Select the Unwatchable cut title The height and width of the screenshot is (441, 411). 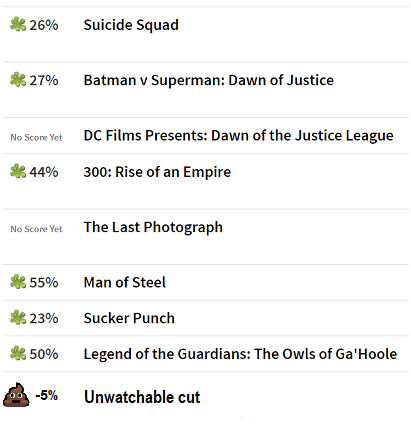142,397
